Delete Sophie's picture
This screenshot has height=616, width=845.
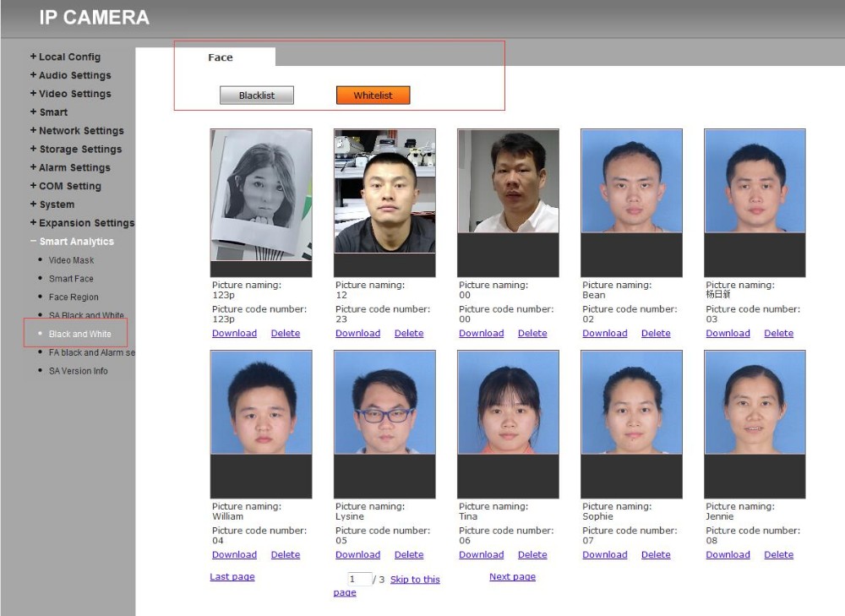tap(656, 554)
